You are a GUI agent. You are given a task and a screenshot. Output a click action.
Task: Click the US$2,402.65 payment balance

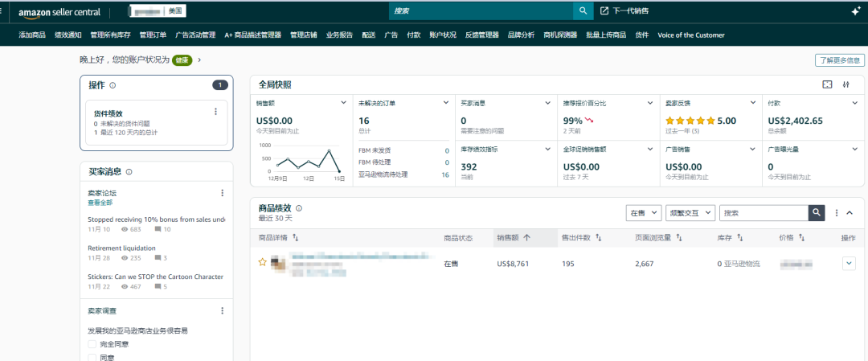click(x=795, y=121)
